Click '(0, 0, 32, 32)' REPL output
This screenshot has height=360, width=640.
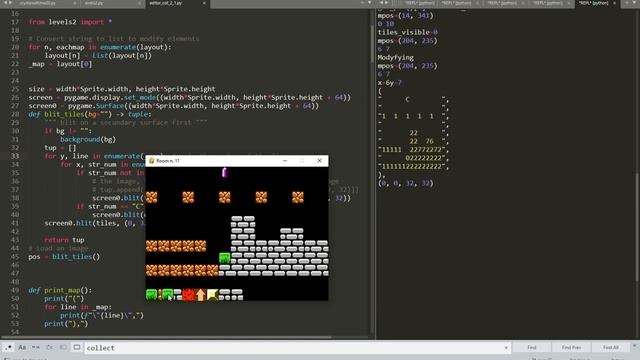[405, 183]
